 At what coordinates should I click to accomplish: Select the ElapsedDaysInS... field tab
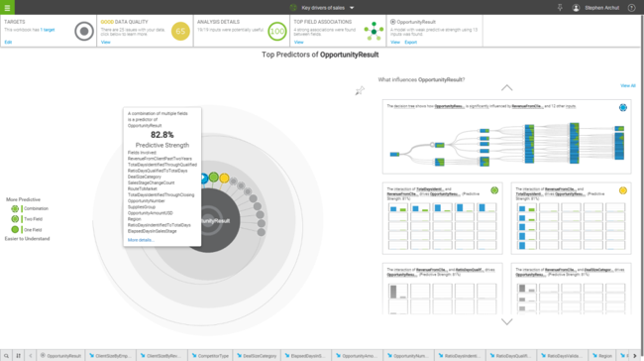coord(305,356)
